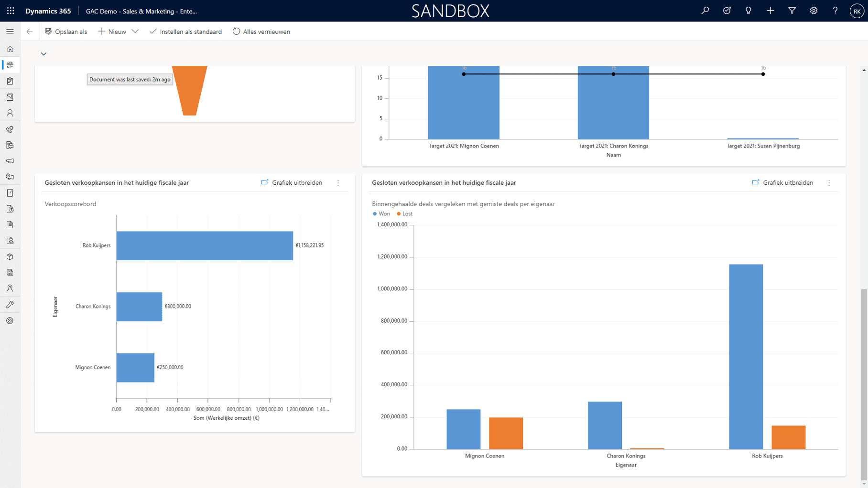Expand the dashboard selector chevron below the toolbar
The width and height of the screenshot is (868, 488).
(x=43, y=54)
